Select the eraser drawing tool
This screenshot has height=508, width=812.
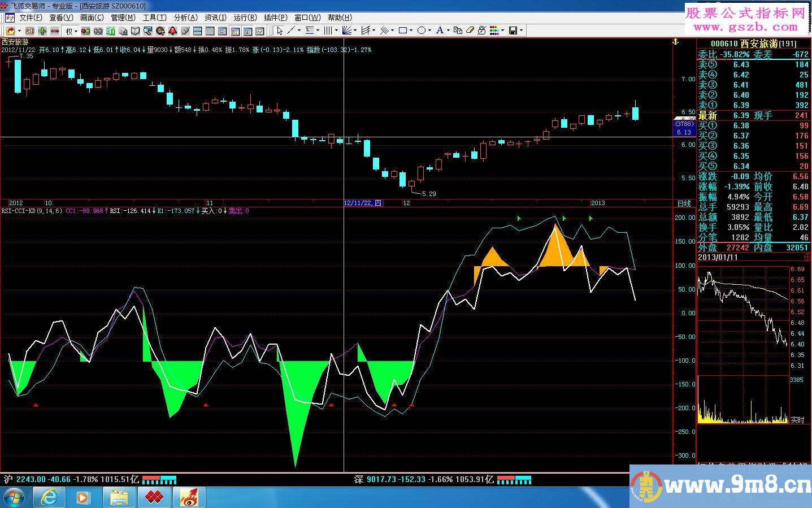pyautogui.click(x=470, y=31)
